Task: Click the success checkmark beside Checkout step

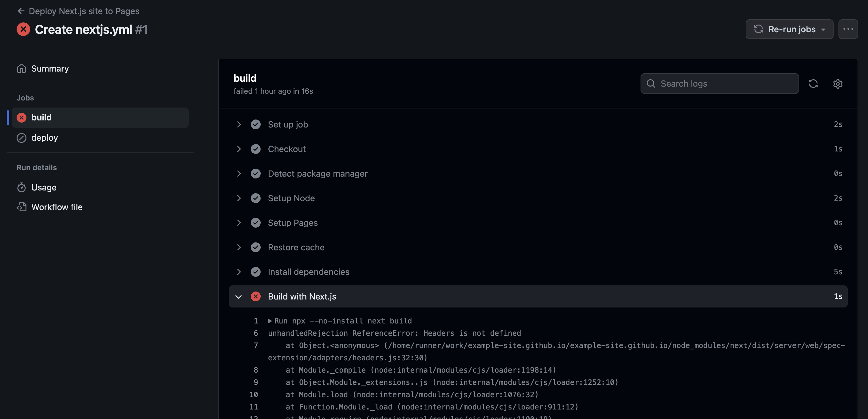Action: coord(256,149)
